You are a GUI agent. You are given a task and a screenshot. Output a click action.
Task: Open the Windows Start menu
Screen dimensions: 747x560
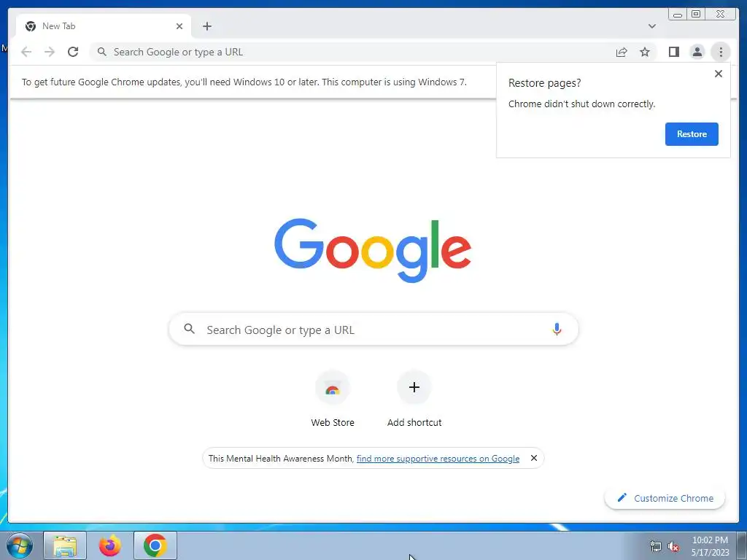pos(19,546)
